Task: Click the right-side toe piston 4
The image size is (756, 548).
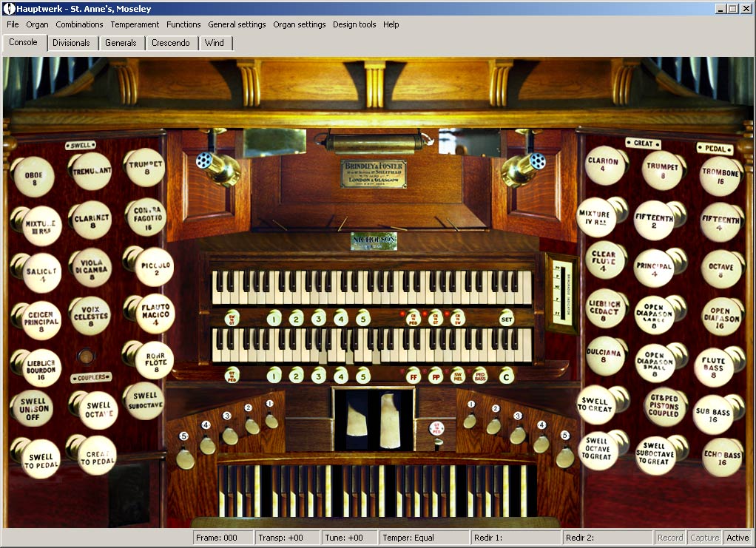Action: 541,444
